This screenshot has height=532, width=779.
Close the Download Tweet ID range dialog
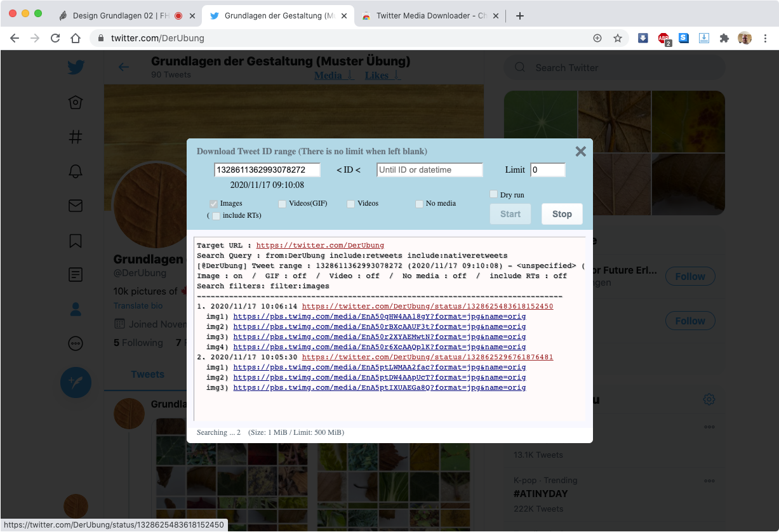(x=580, y=151)
